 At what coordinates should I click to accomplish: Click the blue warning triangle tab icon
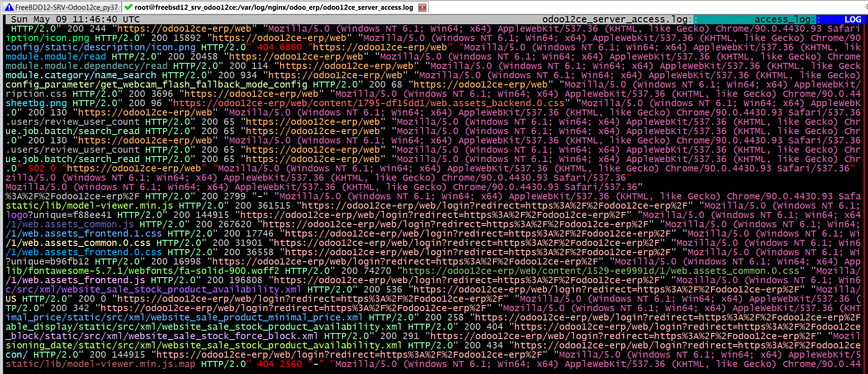[x=9, y=7]
